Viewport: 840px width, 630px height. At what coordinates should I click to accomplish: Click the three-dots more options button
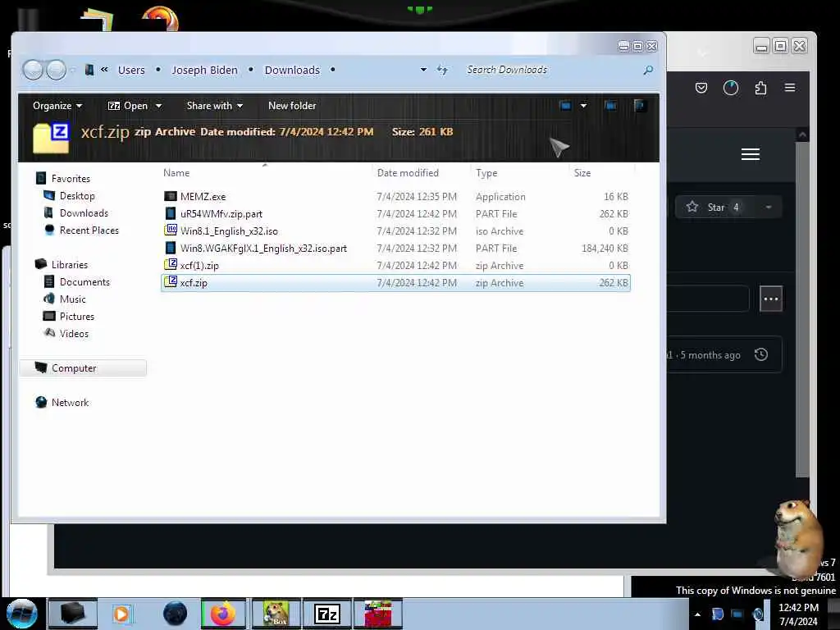[771, 299]
